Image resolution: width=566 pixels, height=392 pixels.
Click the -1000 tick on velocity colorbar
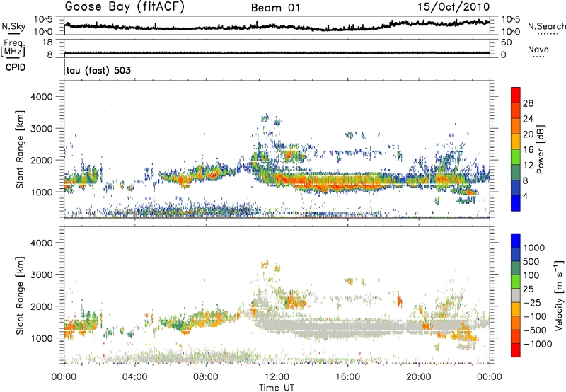point(537,344)
